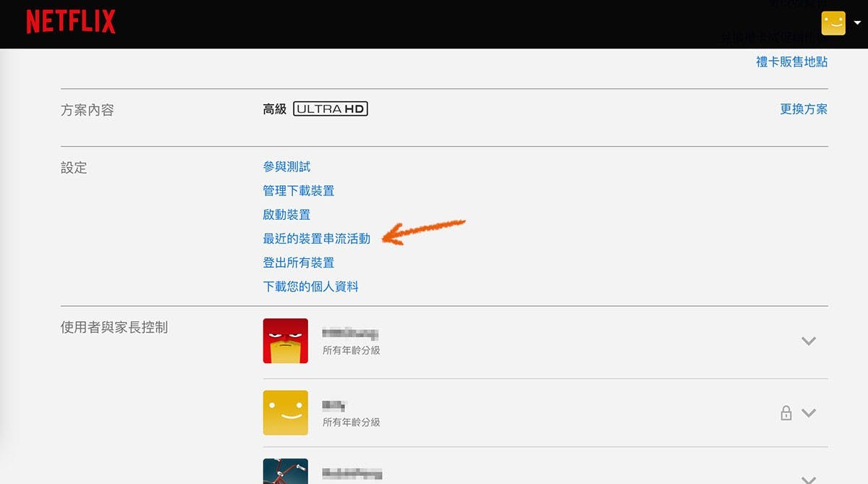Select the yellow smiley profile in user list

(x=286, y=413)
